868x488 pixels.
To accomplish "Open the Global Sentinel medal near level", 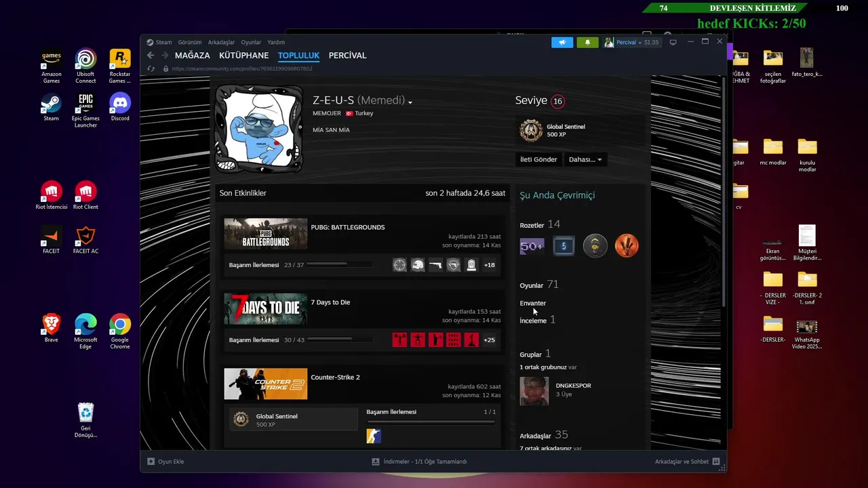I will (x=531, y=130).
